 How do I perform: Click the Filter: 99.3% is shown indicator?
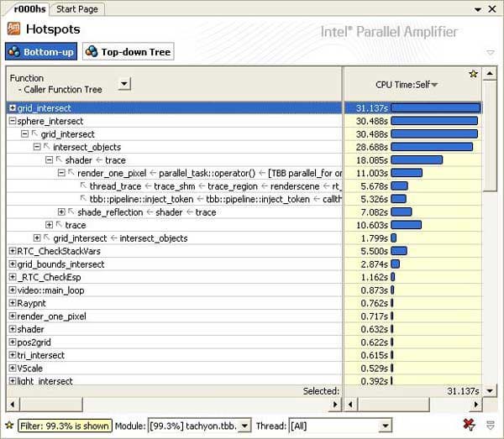point(65,426)
